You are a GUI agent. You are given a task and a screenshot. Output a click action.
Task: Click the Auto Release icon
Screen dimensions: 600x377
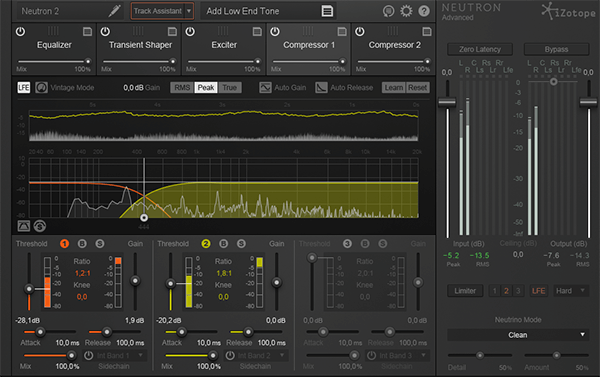321,88
